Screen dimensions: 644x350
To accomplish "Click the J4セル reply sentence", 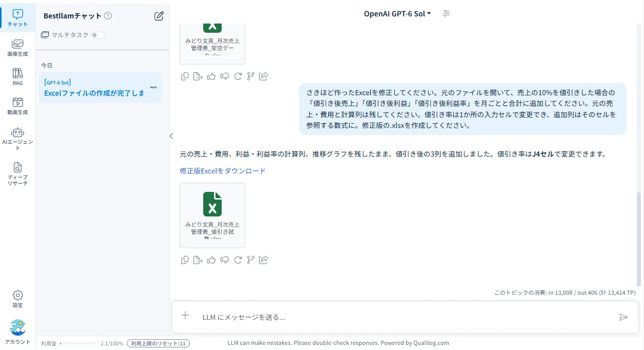I will point(393,154).
